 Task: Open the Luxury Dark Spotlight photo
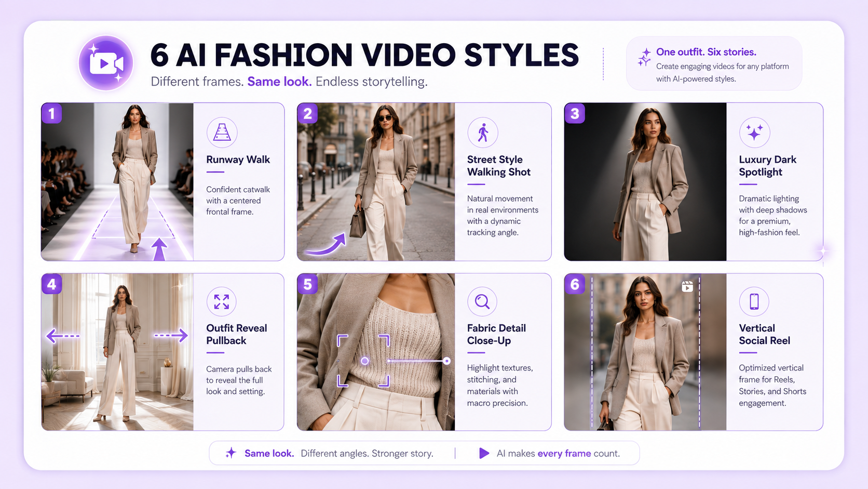pyautogui.click(x=645, y=182)
